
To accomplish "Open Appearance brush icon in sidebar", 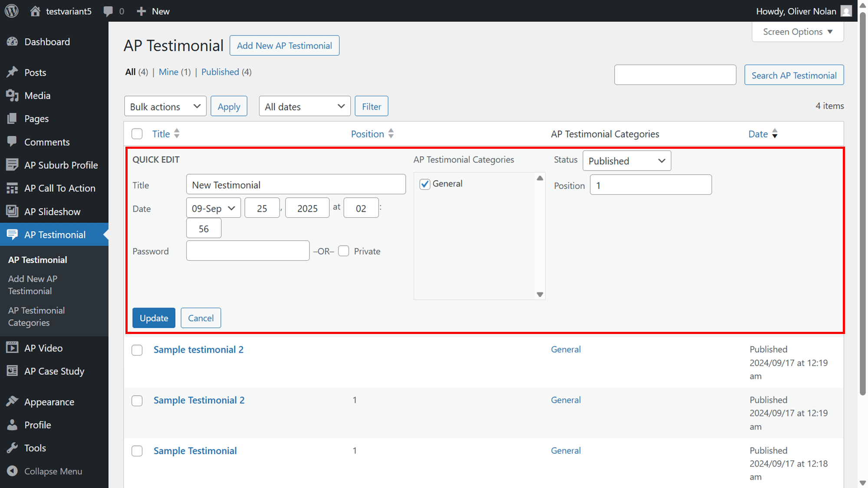I will [12, 402].
